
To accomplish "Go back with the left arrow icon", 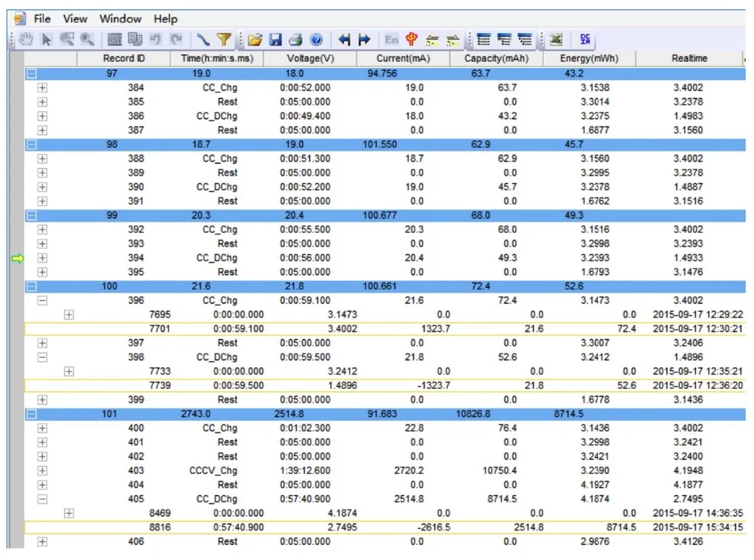I will click(x=344, y=39).
